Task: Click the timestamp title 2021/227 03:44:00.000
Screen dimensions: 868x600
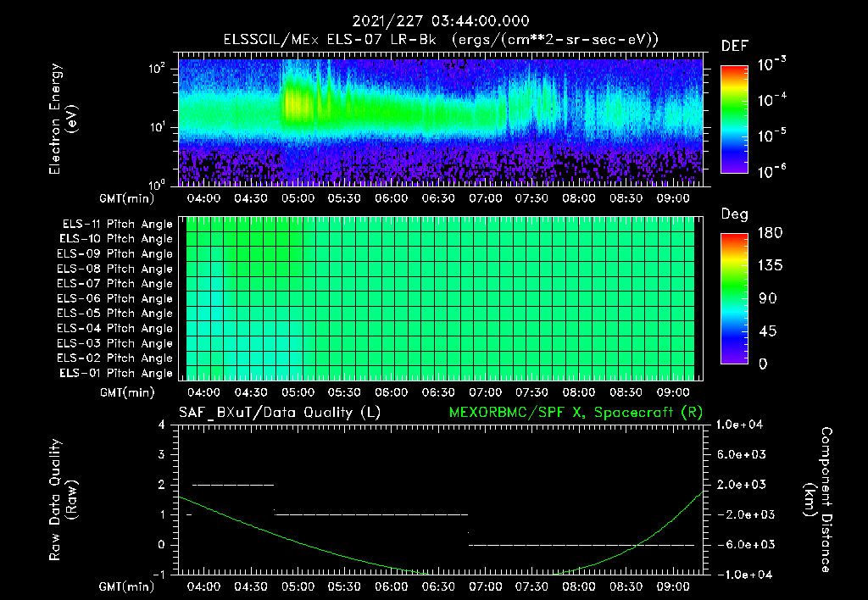Action: (441, 21)
